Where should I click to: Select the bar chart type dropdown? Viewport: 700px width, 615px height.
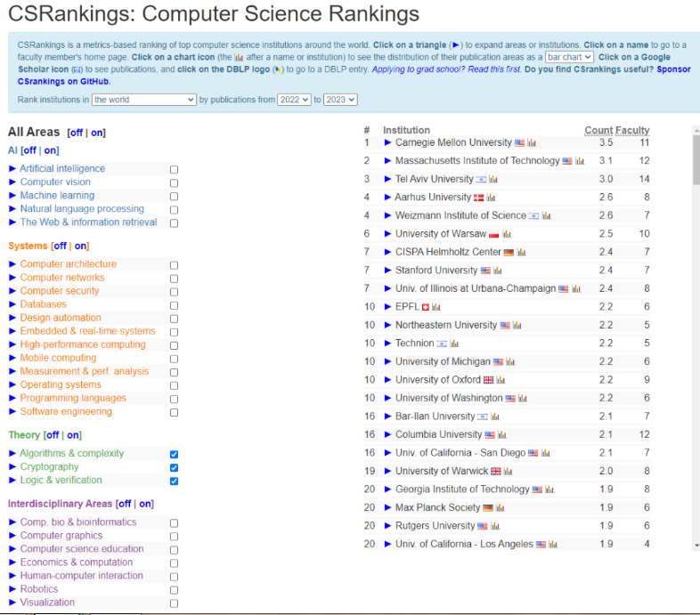click(569, 57)
